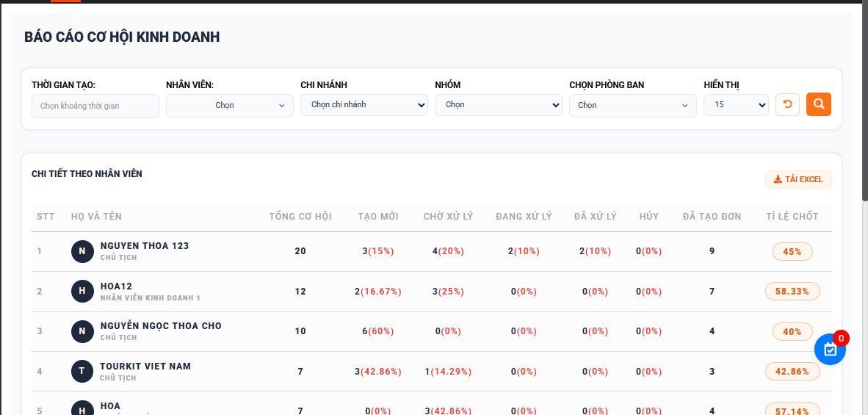Select the NGUYEN THOA 123 name link

pos(145,246)
